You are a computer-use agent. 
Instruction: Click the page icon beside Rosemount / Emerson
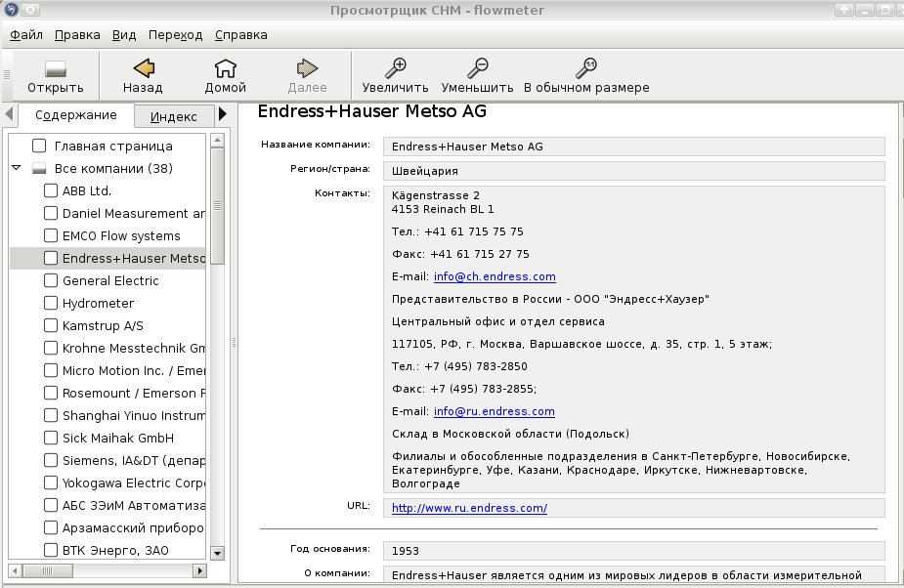(51, 394)
